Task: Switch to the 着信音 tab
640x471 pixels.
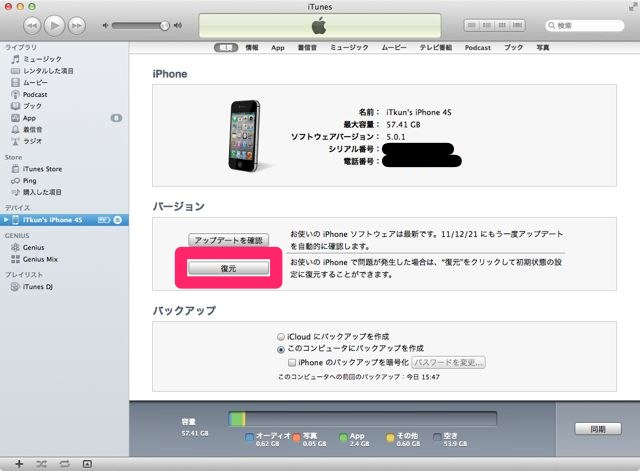Action: tap(307, 48)
